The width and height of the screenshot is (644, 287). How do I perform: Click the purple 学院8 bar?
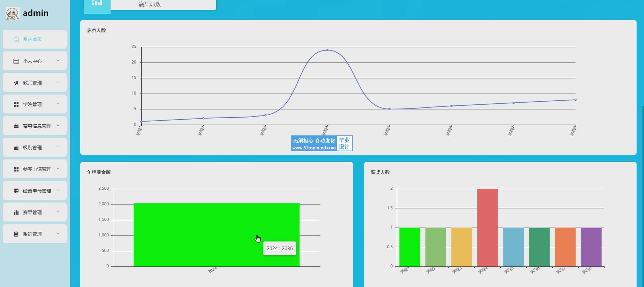[591, 247]
